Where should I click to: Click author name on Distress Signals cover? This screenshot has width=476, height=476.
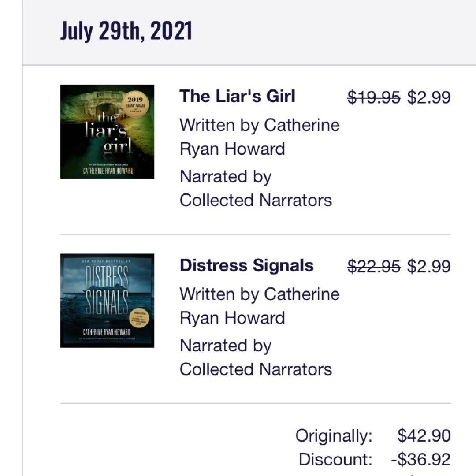pos(107,331)
